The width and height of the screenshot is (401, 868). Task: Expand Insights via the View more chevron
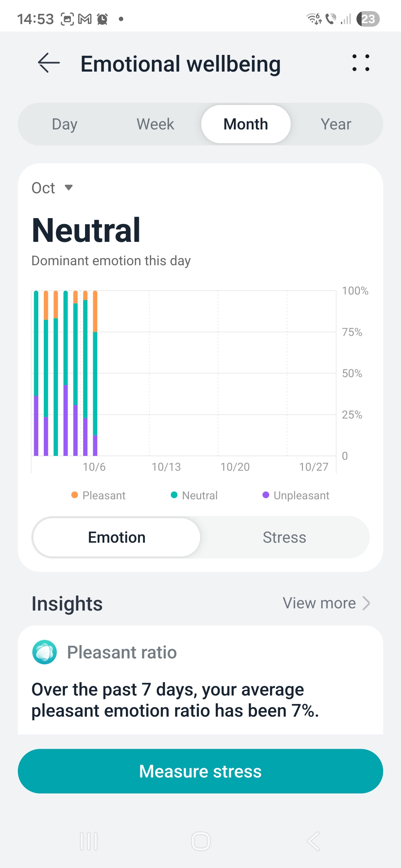point(366,603)
